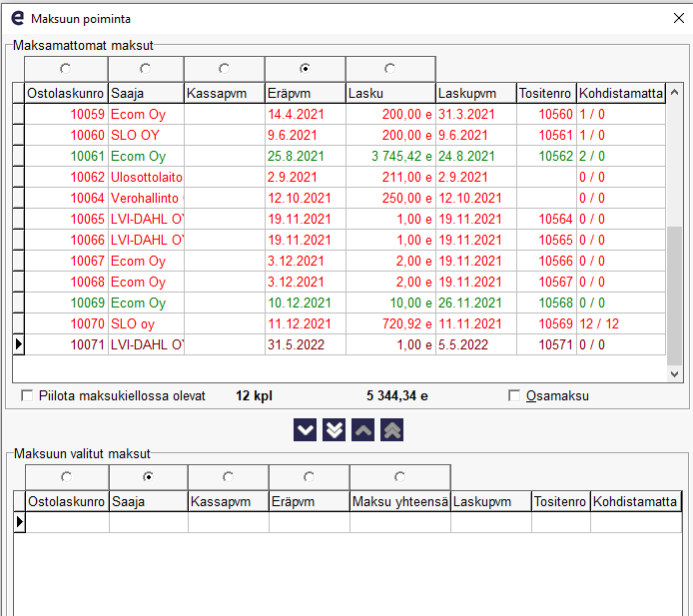Select Saaja sort radio in unpaid table
Viewport: 693px width, 616px height.
(x=146, y=69)
